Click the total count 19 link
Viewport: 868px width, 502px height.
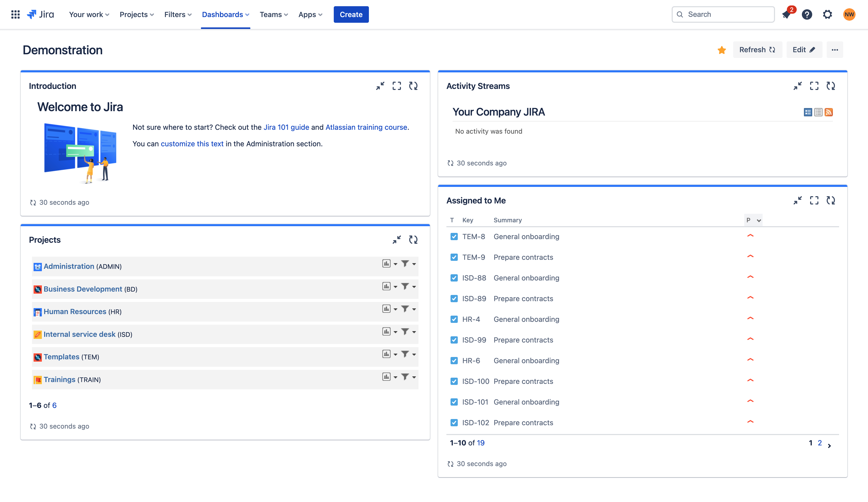pos(481,443)
